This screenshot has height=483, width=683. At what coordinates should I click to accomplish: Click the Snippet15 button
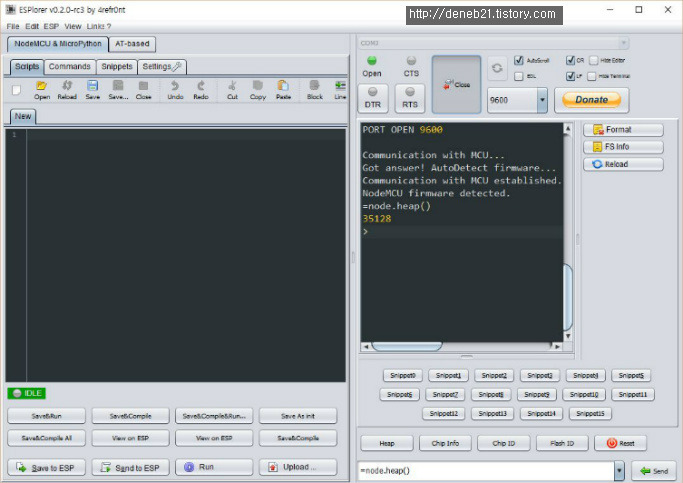tap(590, 413)
